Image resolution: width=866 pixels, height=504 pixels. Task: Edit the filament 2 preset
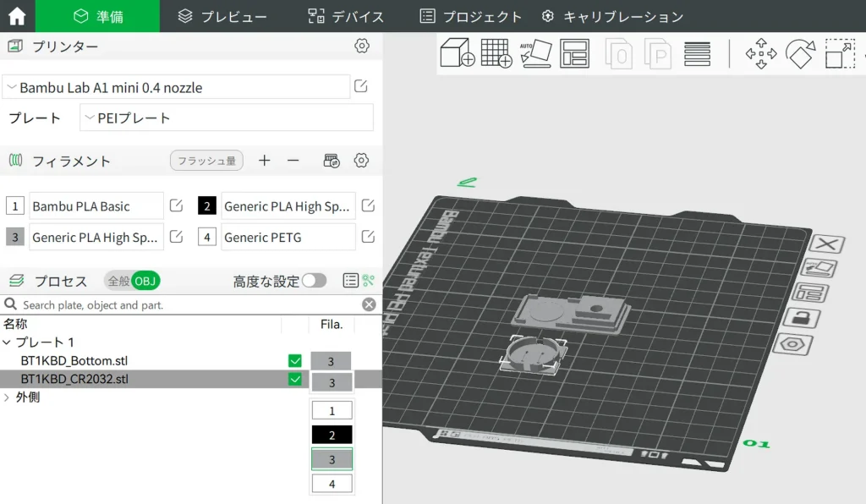(x=368, y=205)
